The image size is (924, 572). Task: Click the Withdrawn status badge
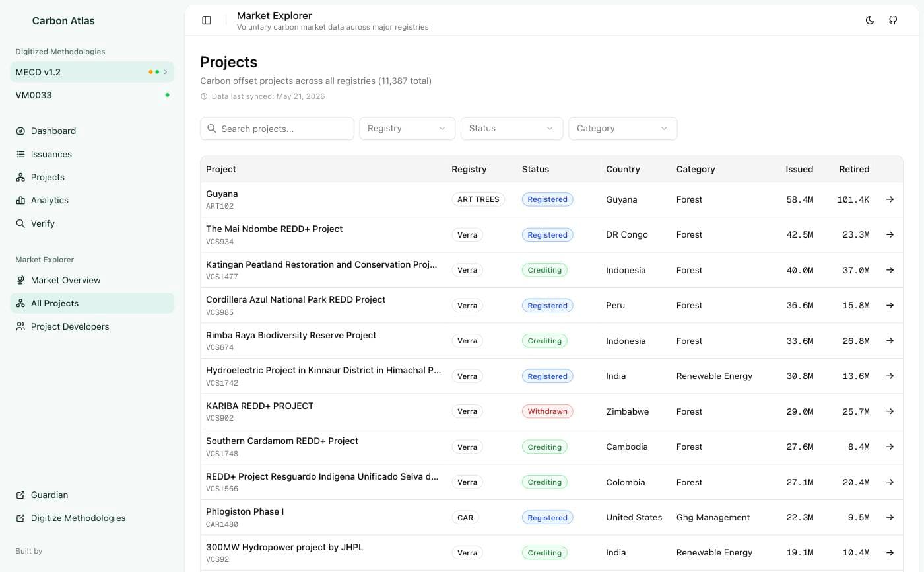point(547,411)
